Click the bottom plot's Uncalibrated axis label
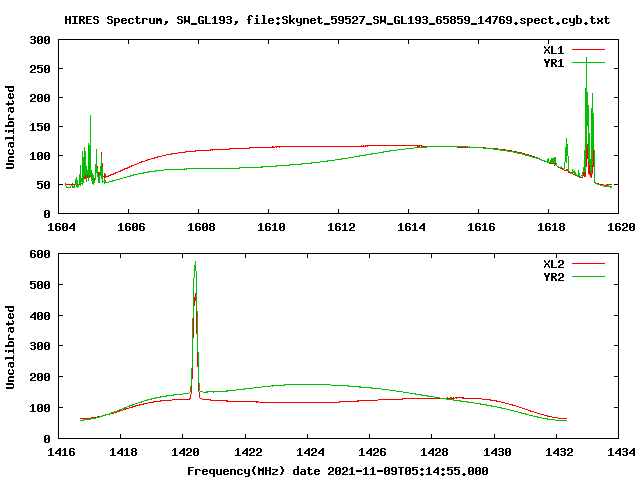Viewport: 640px width, 480px height. [x=10, y=347]
